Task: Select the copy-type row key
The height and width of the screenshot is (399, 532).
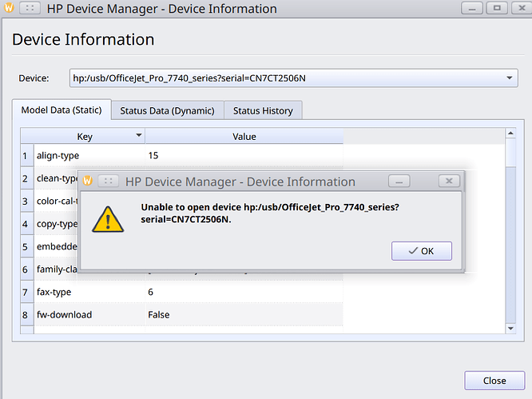Action: pyautogui.click(x=57, y=224)
